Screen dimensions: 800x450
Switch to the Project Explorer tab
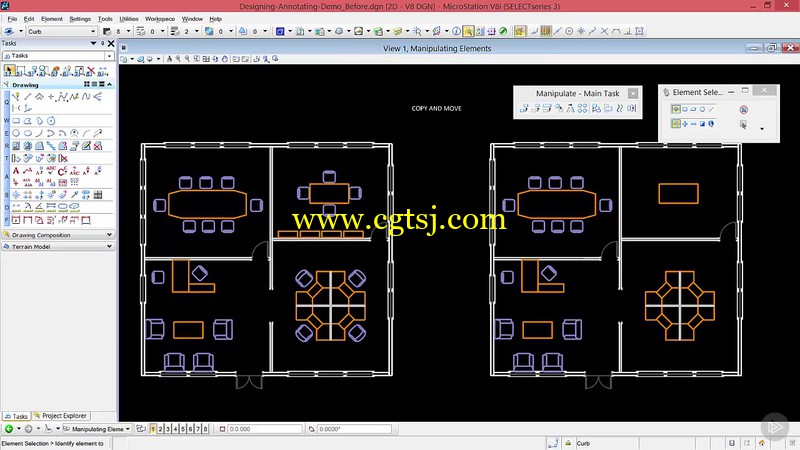[x=60, y=416]
